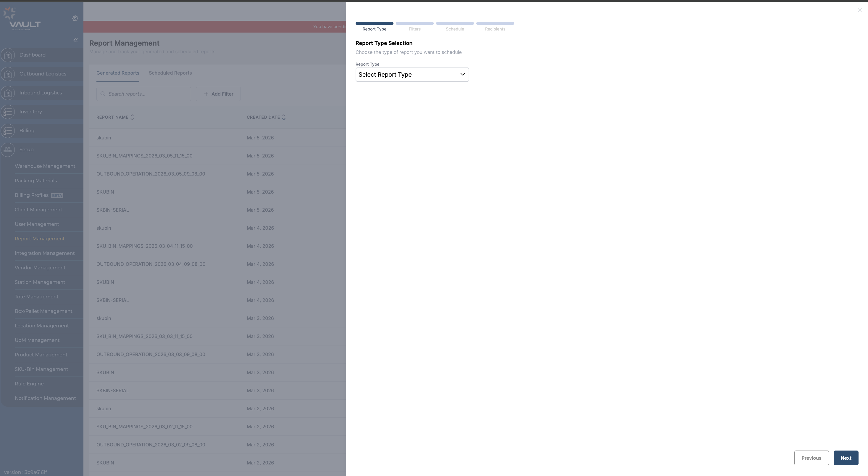This screenshot has height=476, width=868.
Task: Switch to Scheduled Reports tab
Action: (x=170, y=73)
